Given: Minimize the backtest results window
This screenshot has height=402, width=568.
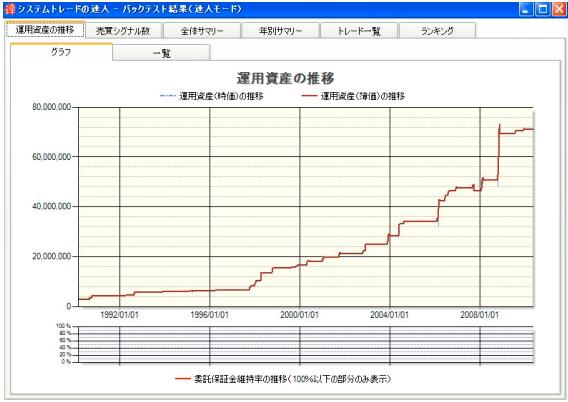Looking at the screenshot, I should pos(526,9).
